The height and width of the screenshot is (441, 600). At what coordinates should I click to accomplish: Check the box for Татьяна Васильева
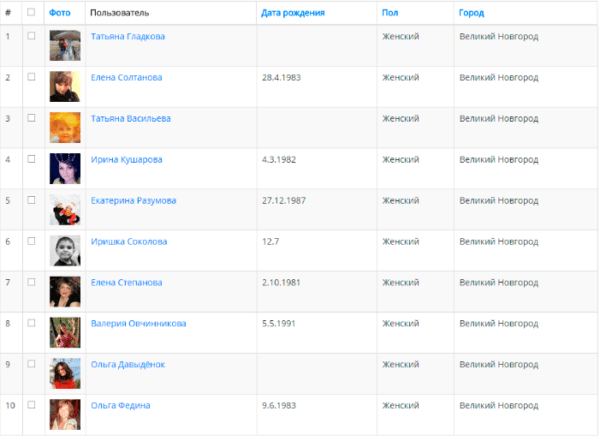click(x=31, y=118)
